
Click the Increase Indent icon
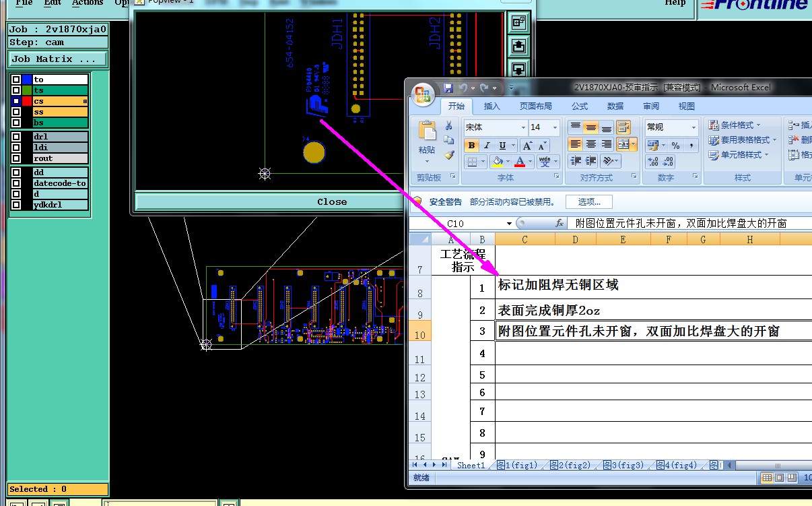click(590, 161)
